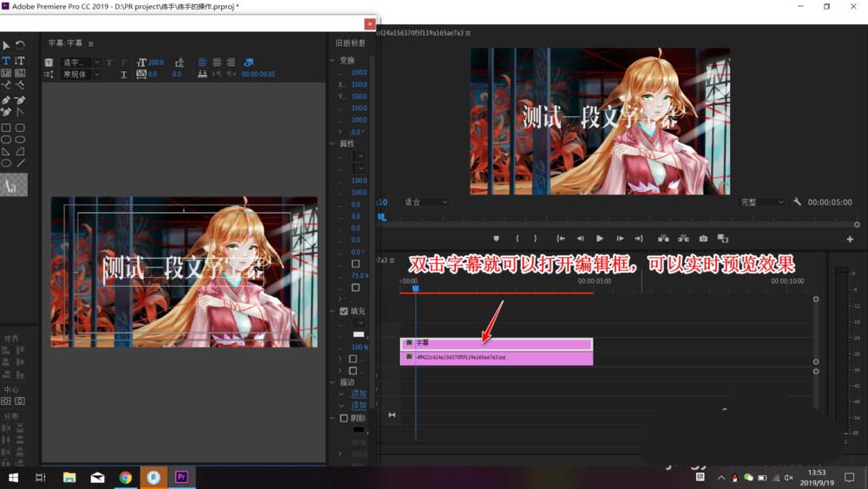This screenshot has width=868, height=489.
Task: Select the 字幕 clip on timeline
Action: [496, 343]
